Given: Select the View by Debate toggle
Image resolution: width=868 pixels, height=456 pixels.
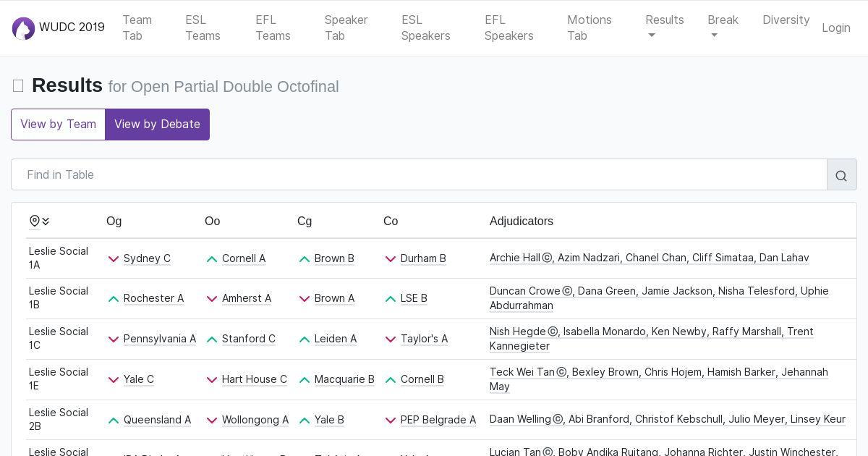Looking at the screenshot, I should point(157,124).
